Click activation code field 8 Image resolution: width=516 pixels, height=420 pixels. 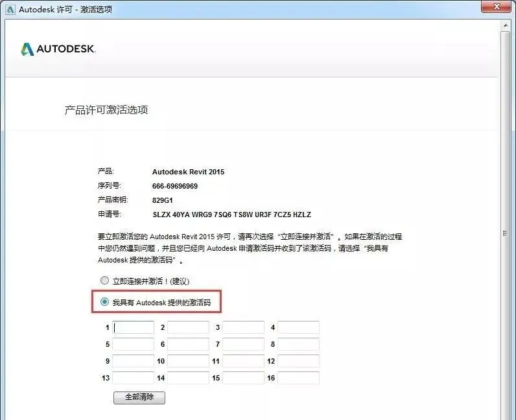pos(298,344)
